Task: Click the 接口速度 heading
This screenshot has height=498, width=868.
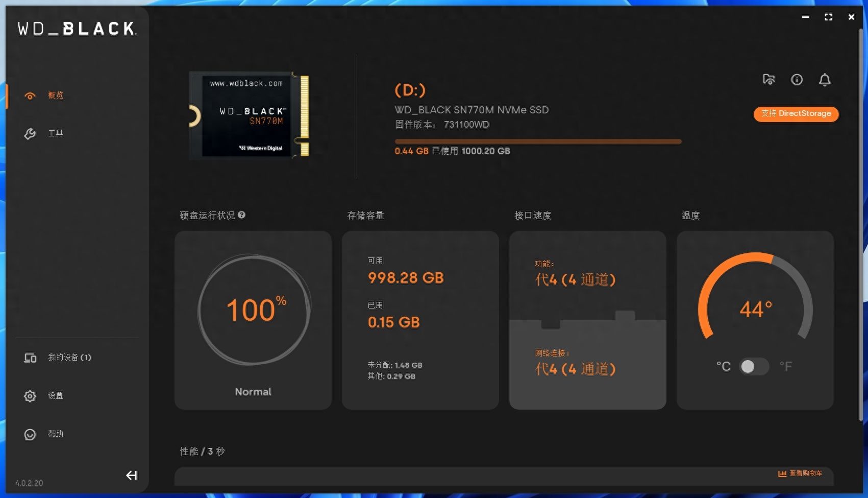Action: 533,216
